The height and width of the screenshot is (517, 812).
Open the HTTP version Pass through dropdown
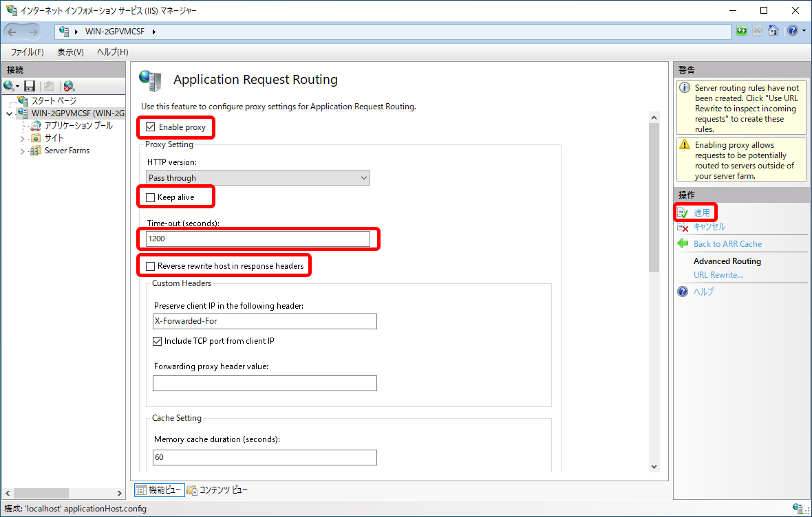coord(258,177)
